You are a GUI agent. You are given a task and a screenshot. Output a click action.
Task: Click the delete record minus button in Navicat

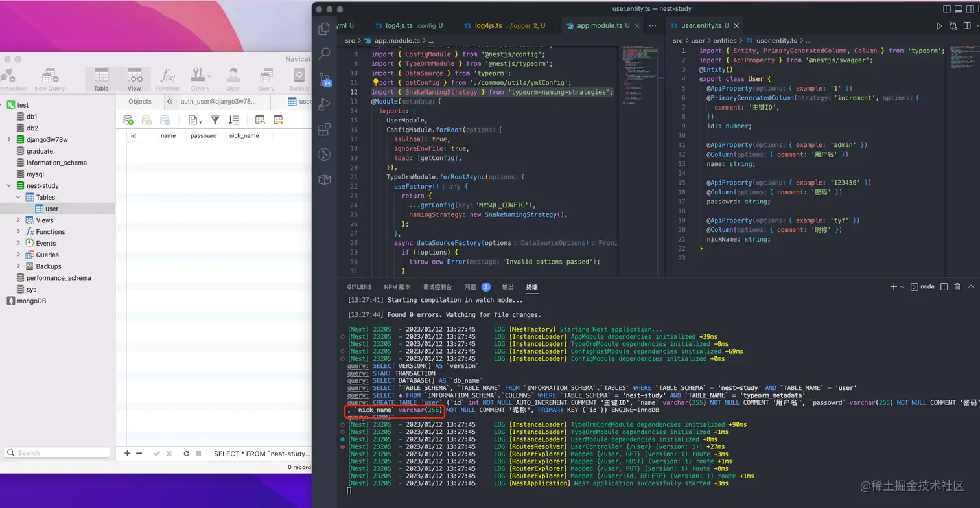tap(139, 454)
